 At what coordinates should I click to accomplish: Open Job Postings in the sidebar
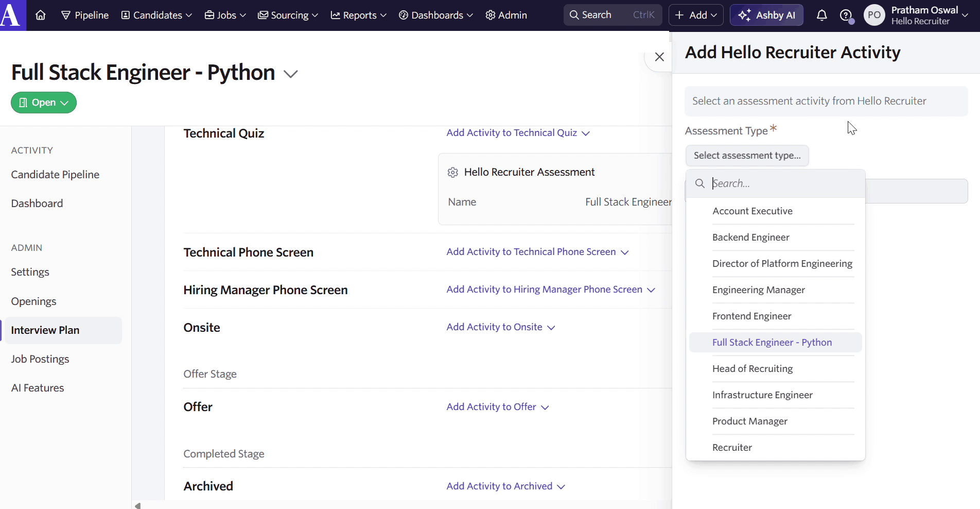coord(40,359)
